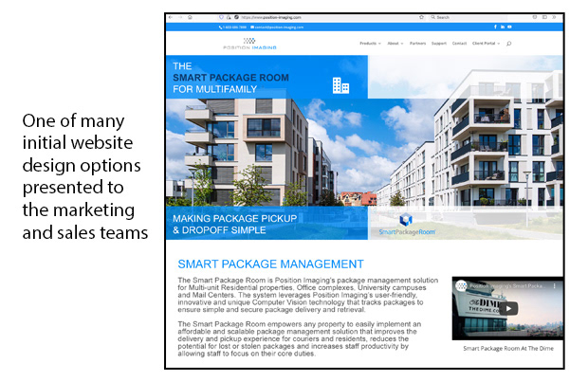The image size is (588, 382).
Task: Click the shield tracking protection icon
Action: [x=221, y=17]
